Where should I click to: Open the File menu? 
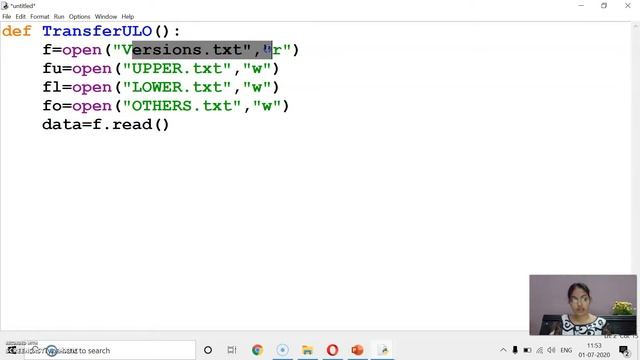[x=7, y=17]
